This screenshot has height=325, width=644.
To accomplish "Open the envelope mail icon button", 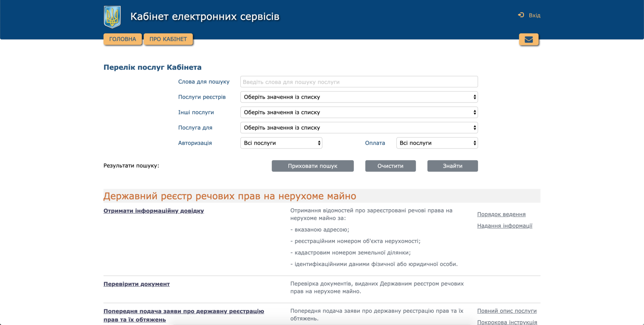I will pyautogui.click(x=529, y=39).
